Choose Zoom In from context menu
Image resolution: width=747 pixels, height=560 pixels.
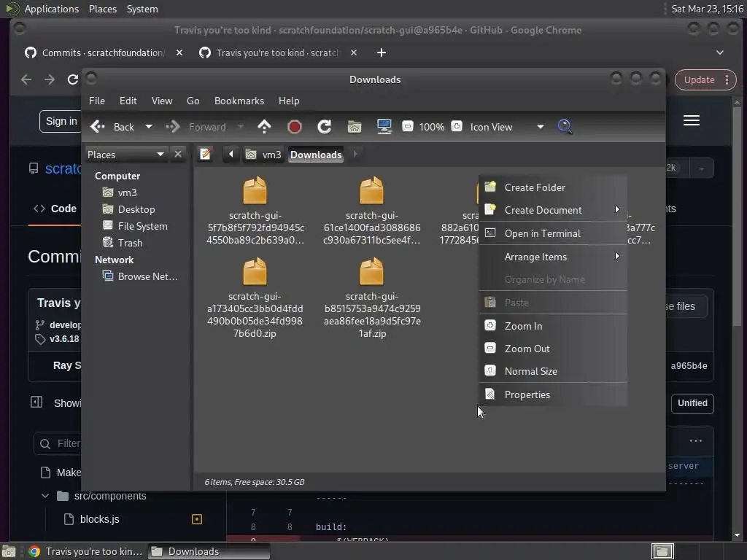point(553,326)
